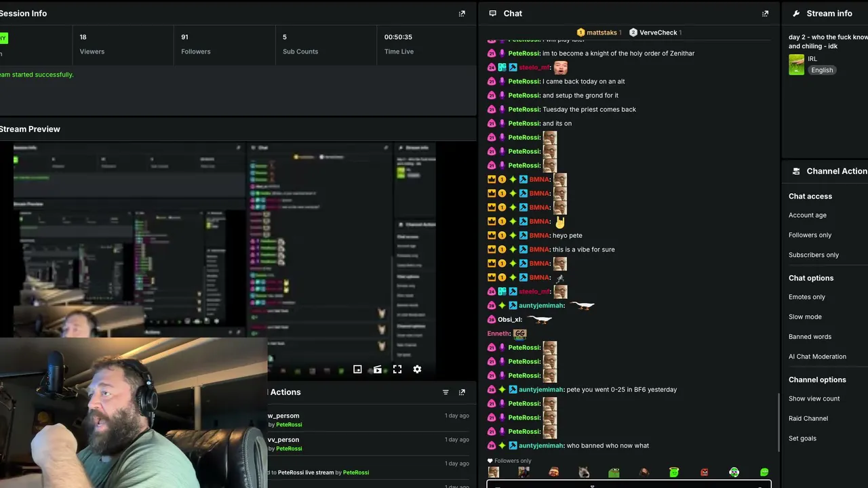
Task: Pick the orange bearded face quick emote
Action: click(554, 472)
